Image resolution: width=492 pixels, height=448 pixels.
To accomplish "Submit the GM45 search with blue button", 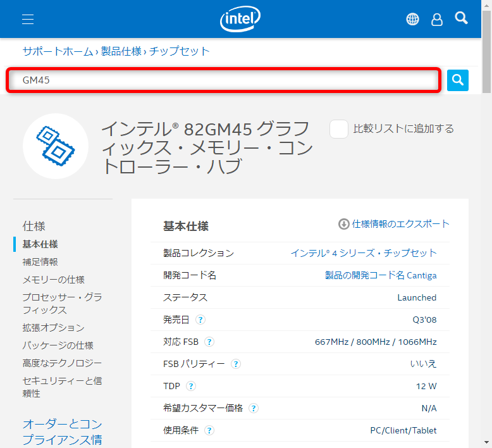I will 457,80.
